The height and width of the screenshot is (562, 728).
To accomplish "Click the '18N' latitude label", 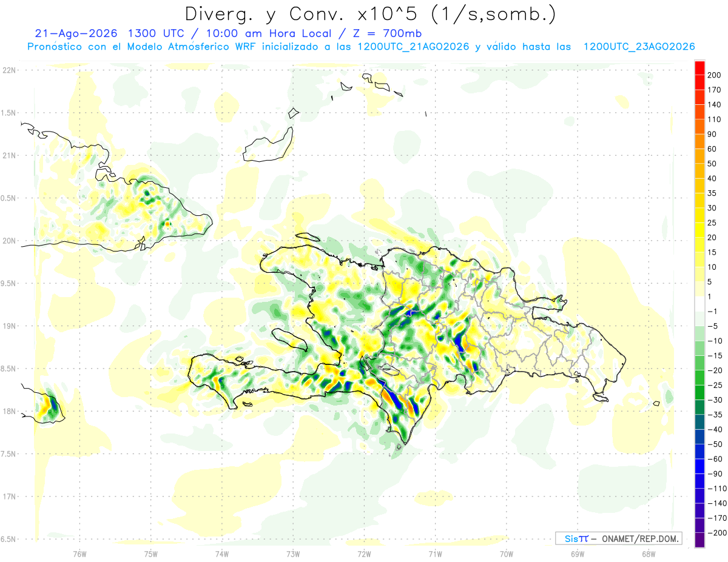I will [10, 411].
